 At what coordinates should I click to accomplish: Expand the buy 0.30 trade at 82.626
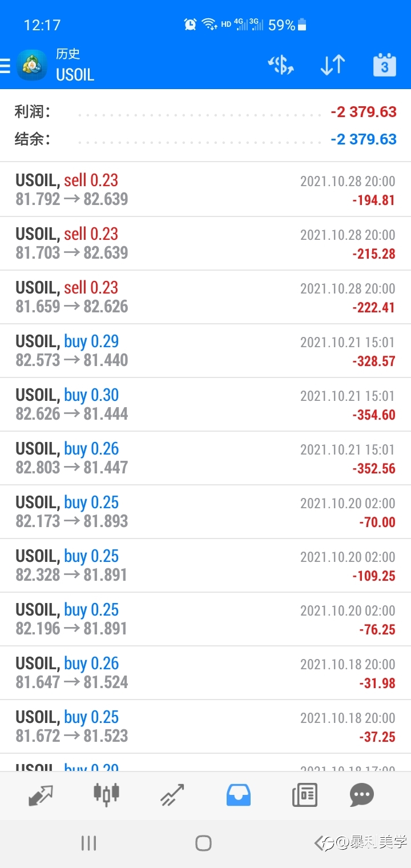(205, 404)
